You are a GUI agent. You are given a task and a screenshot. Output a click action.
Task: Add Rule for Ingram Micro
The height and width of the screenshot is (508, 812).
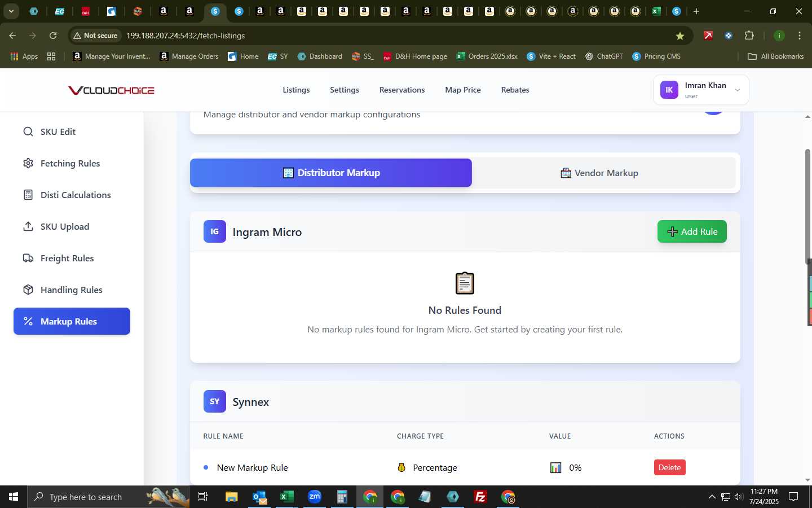pyautogui.click(x=692, y=231)
